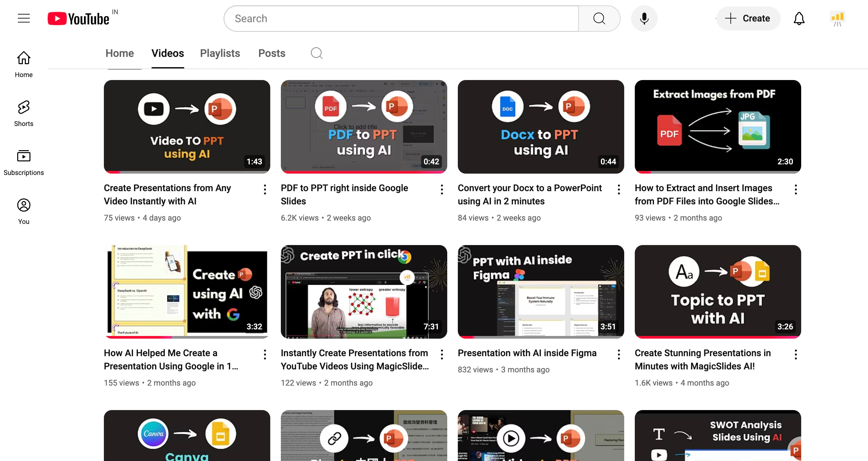The height and width of the screenshot is (461, 868).
Task: Open title 'Create Presentations from Any Video'
Action: coord(167,194)
